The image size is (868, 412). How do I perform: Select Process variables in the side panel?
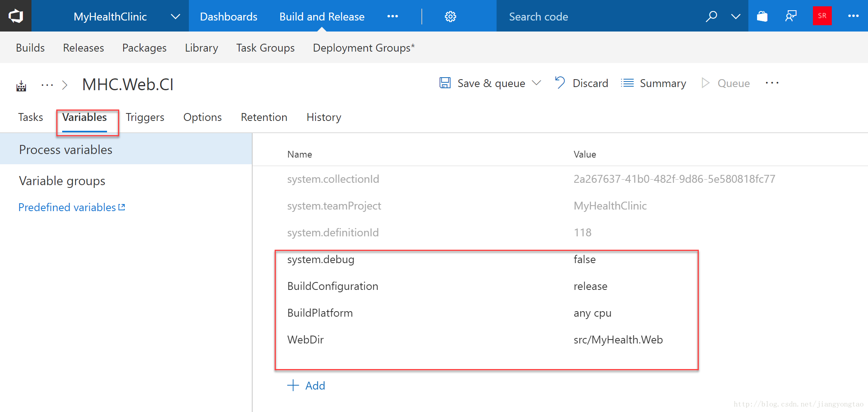tap(126, 149)
